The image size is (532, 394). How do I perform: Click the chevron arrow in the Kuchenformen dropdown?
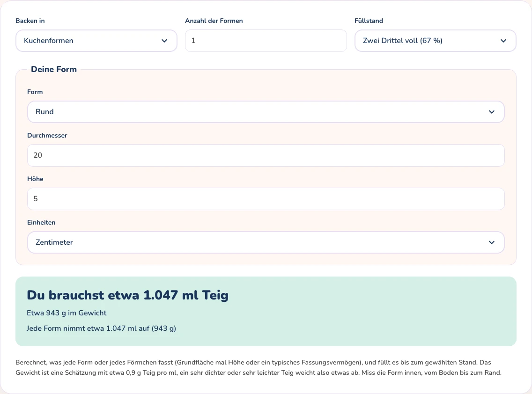pyautogui.click(x=164, y=41)
